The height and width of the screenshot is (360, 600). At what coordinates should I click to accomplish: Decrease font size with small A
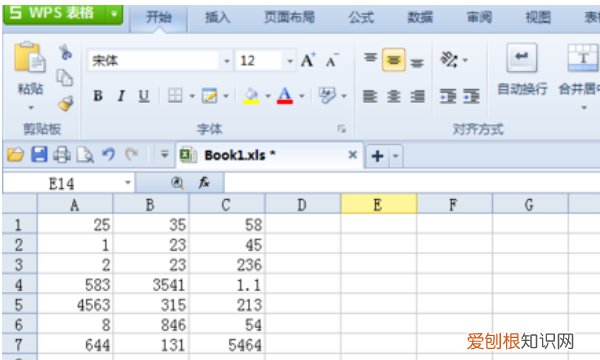click(332, 60)
